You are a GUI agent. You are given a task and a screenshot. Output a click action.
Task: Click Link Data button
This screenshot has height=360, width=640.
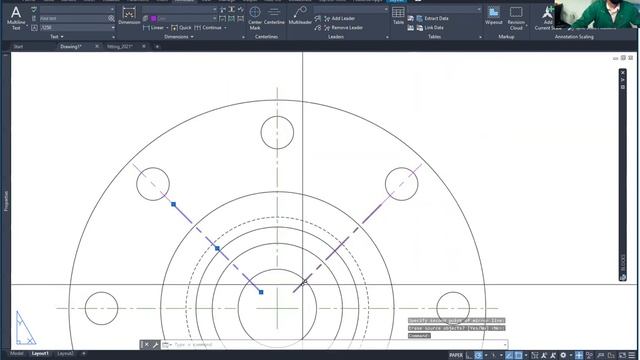coord(430,28)
